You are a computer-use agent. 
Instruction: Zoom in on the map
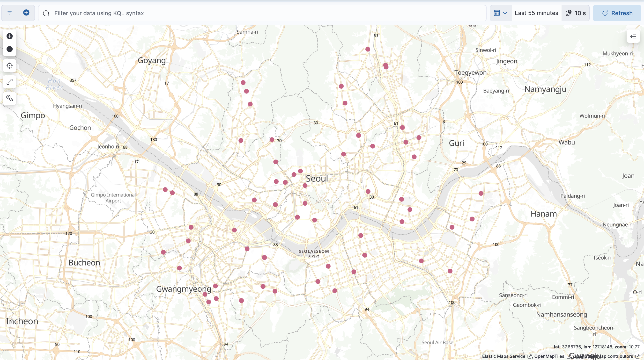pyautogui.click(x=9, y=36)
